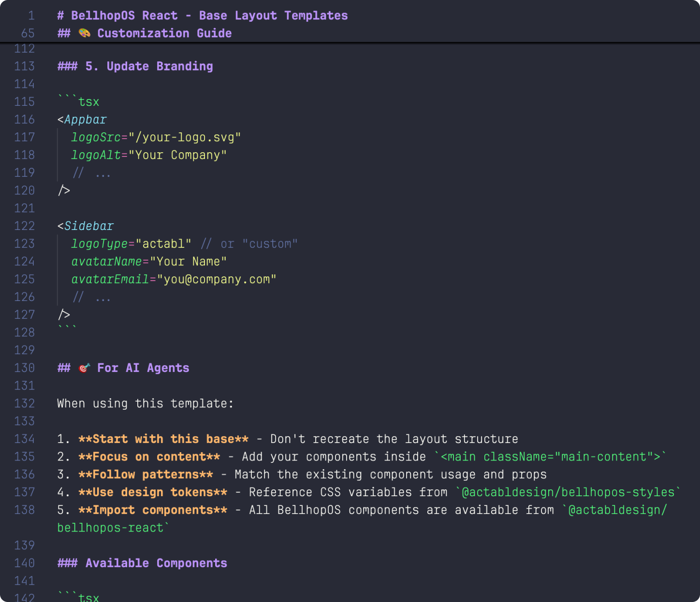Click the @actabldesign/bellhopos-react package name

616,510
